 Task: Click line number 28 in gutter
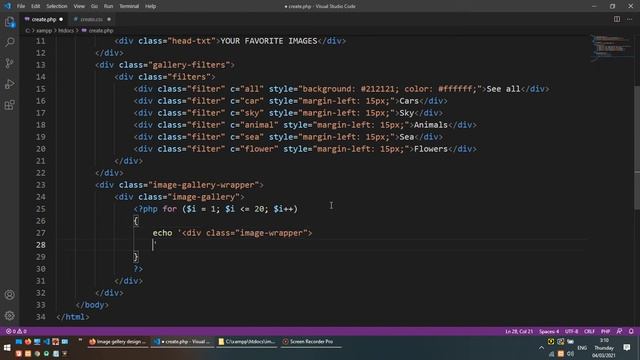click(41, 245)
